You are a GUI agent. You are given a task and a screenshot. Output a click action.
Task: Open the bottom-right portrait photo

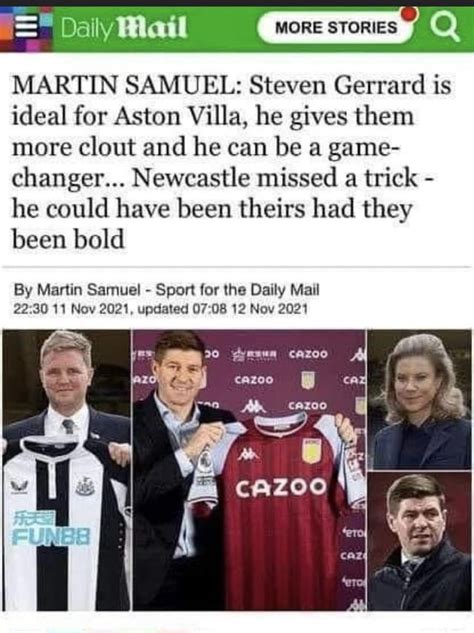click(x=420, y=541)
